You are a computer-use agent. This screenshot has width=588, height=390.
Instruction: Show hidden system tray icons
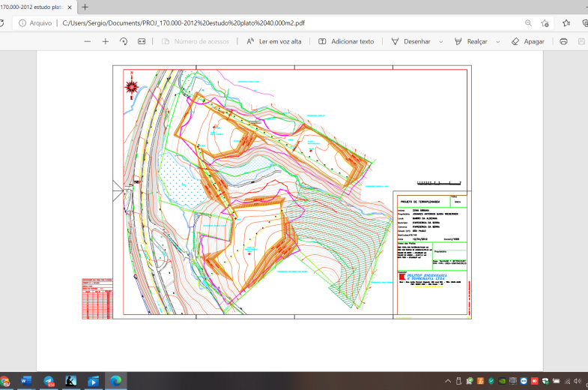447,381
